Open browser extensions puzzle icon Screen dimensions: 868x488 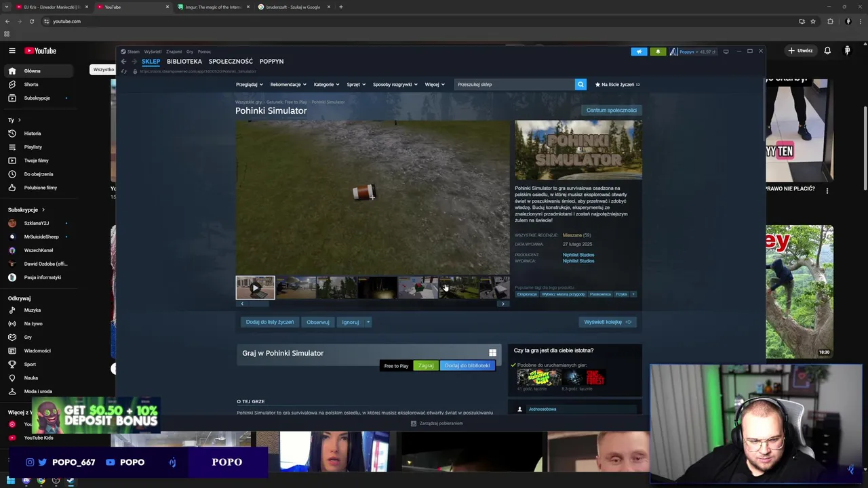[x=830, y=21]
